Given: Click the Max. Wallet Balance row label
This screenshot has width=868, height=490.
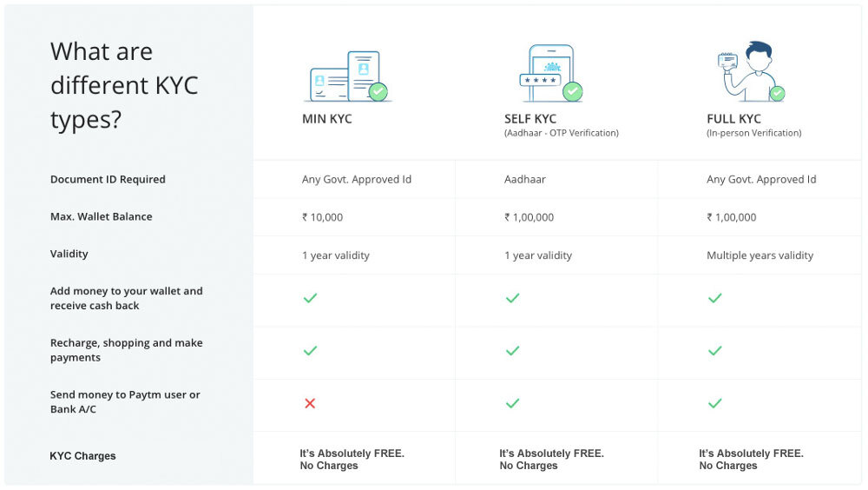Looking at the screenshot, I should 101,216.
